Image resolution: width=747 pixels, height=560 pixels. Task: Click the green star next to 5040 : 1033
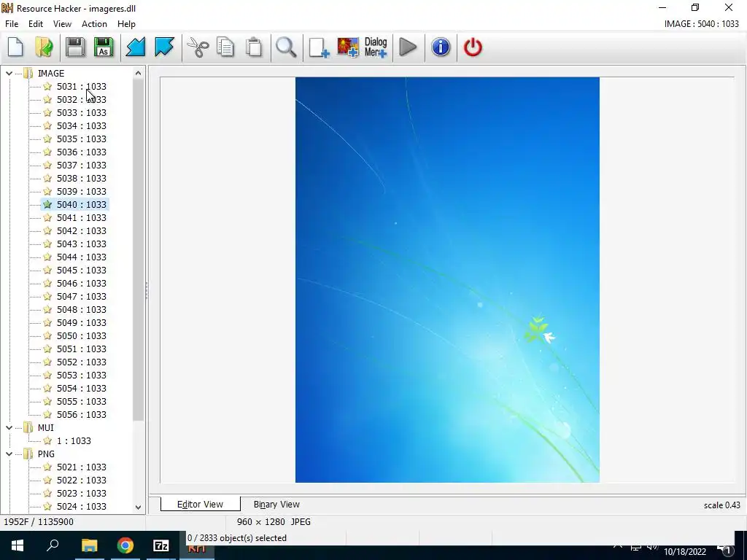pyautogui.click(x=47, y=204)
